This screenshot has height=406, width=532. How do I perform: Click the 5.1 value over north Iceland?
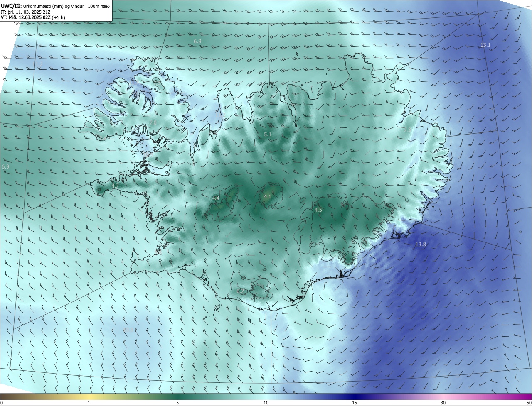pyautogui.click(x=268, y=134)
